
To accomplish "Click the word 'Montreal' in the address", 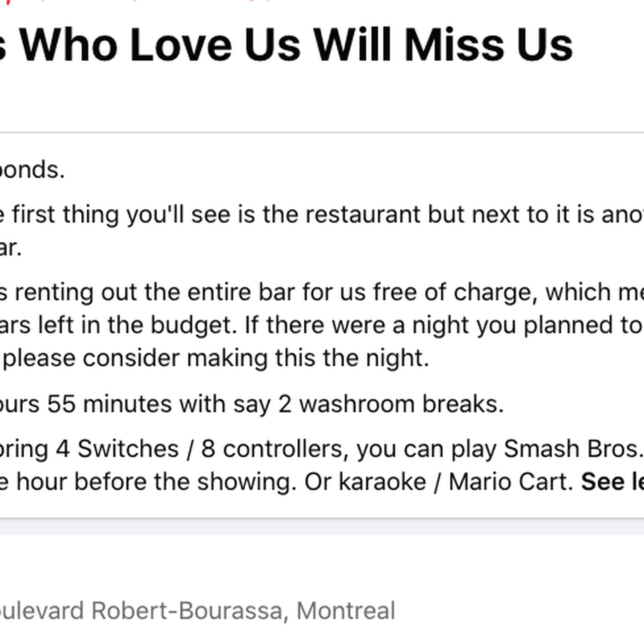I will (x=346, y=610).
